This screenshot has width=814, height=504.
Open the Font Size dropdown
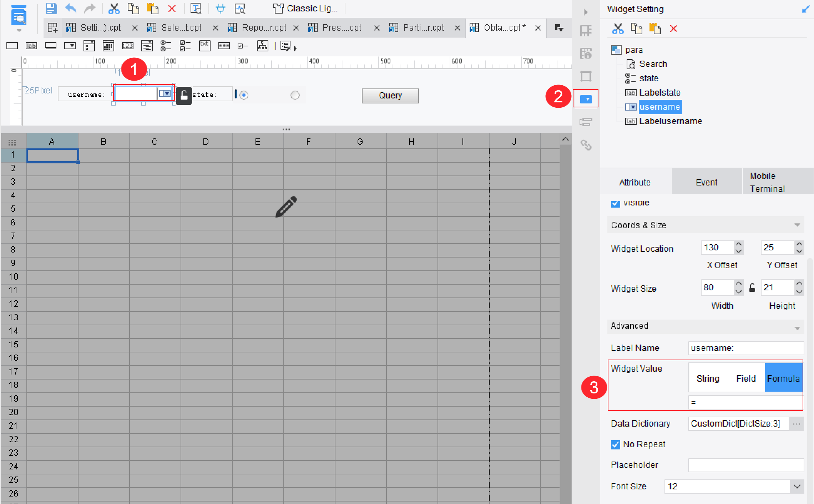point(797,487)
